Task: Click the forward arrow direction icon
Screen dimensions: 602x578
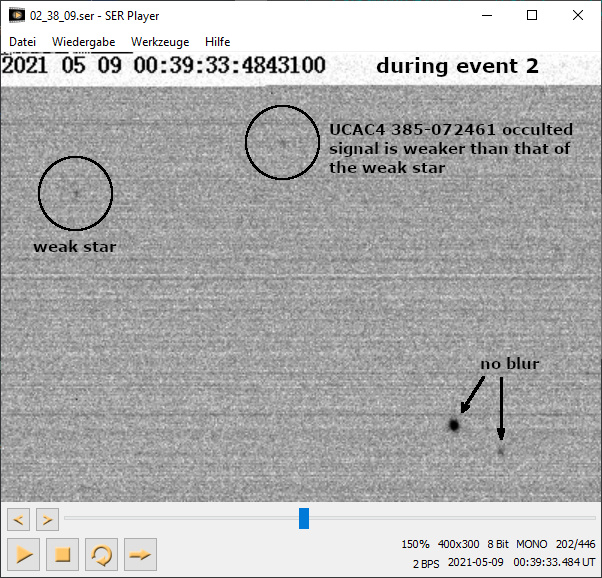Action: click(x=140, y=553)
